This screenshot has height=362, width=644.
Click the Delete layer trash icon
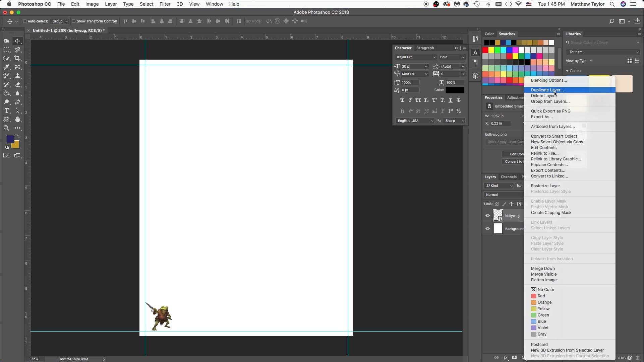click(x=638, y=358)
